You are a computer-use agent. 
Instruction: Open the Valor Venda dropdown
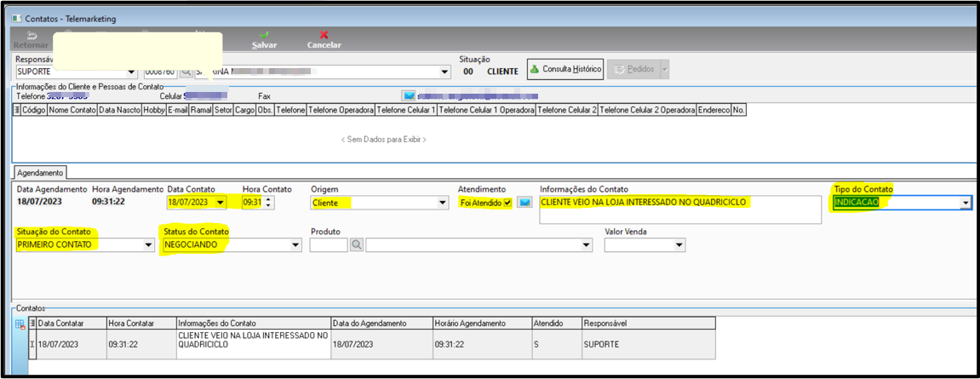point(679,245)
